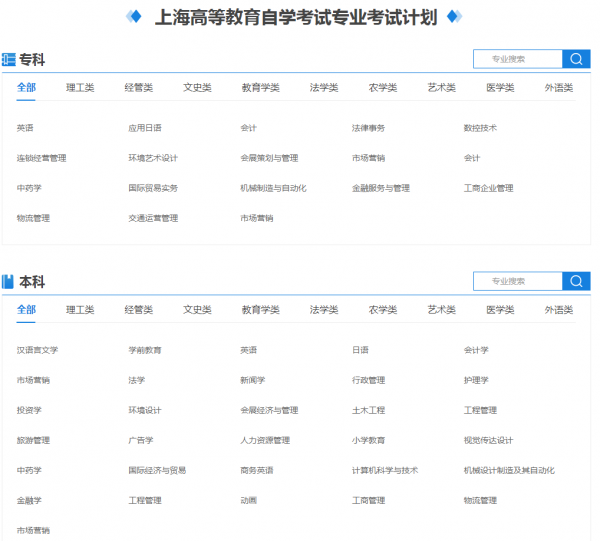Select the 全部 tab under 专科
Screen dimensions: 600x541
pos(26,88)
